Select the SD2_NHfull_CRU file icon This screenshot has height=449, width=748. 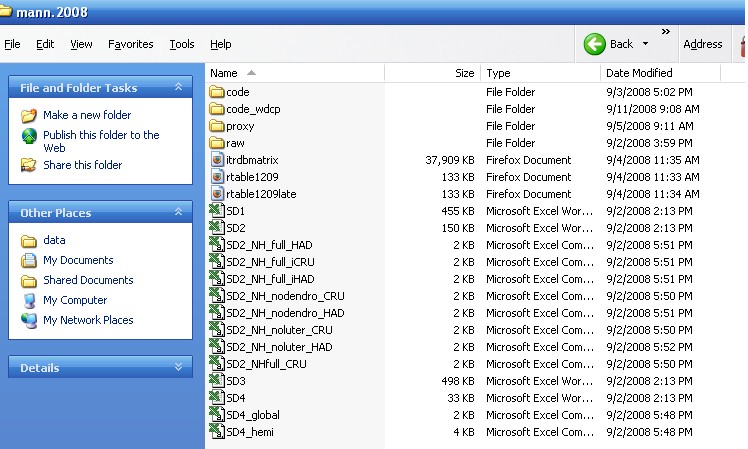pyautogui.click(x=217, y=364)
